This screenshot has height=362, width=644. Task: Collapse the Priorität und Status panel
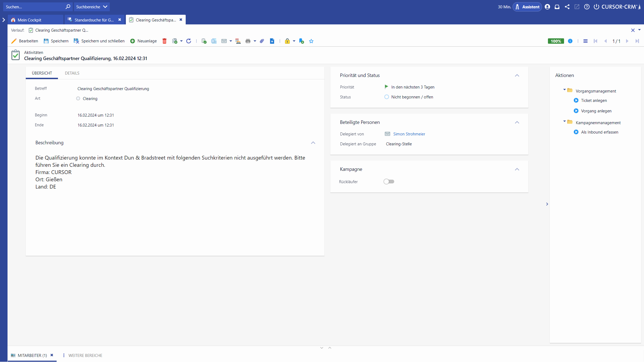tap(517, 75)
